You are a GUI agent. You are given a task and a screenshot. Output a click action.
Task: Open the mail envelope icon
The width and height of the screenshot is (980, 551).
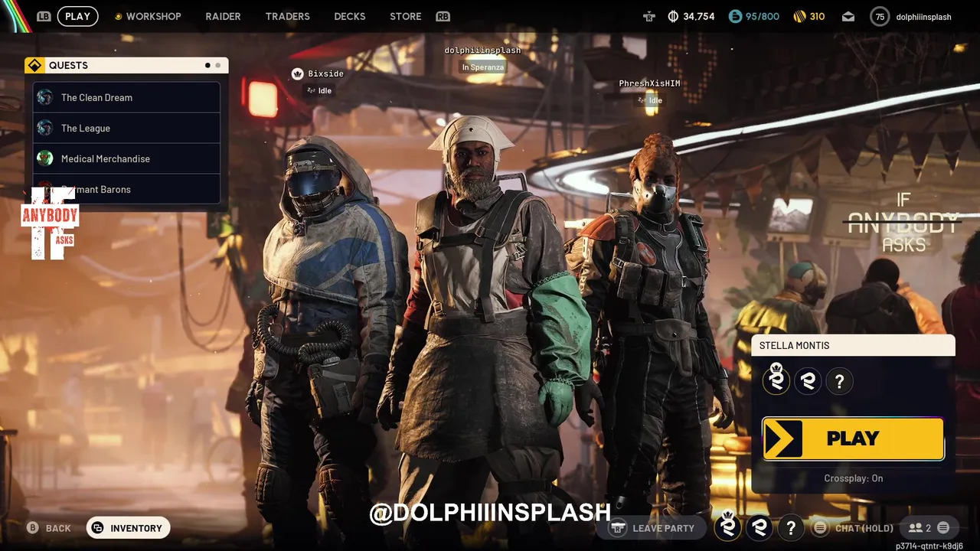pos(848,16)
